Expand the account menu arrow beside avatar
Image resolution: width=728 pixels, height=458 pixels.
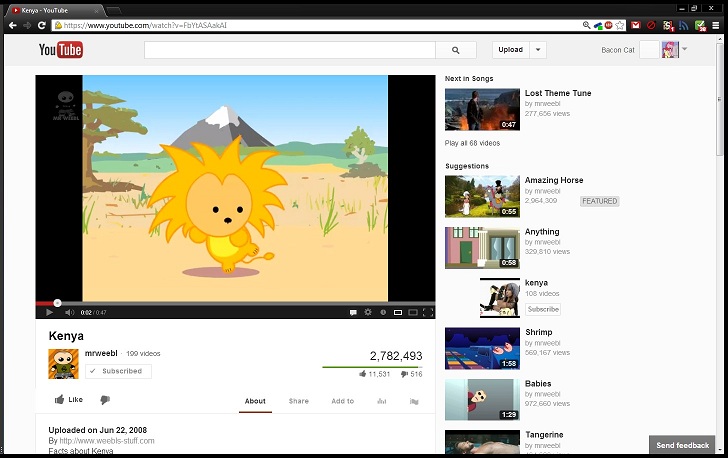(684, 48)
